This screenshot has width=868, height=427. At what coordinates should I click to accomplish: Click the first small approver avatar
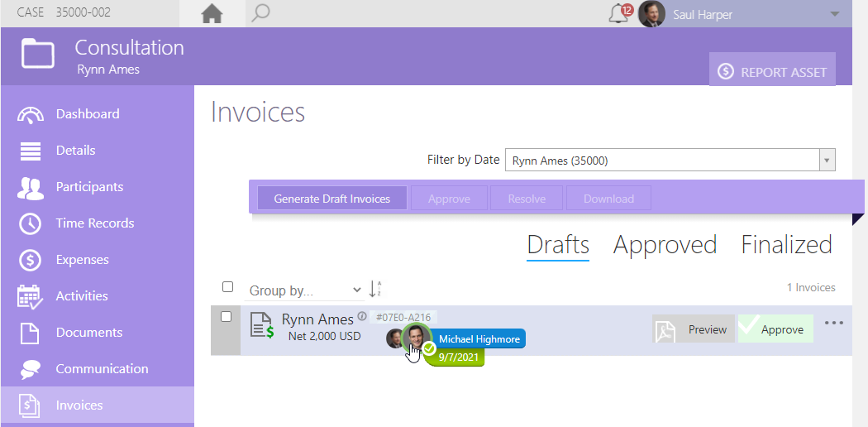point(394,338)
